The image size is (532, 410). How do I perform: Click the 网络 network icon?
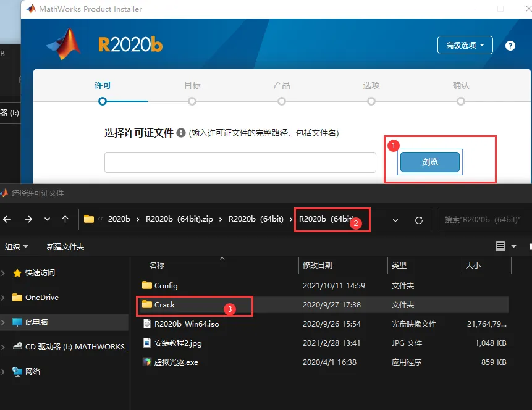coord(17,372)
